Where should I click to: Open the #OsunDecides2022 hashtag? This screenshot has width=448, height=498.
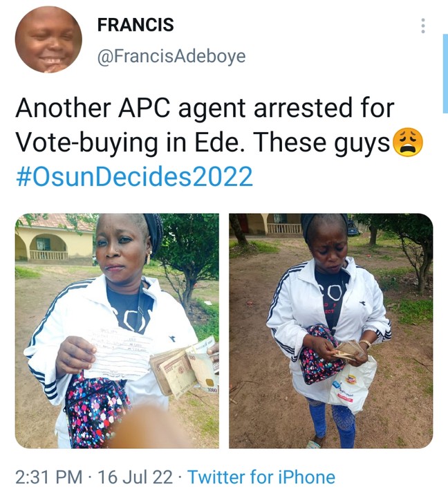click(x=134, y=176)
